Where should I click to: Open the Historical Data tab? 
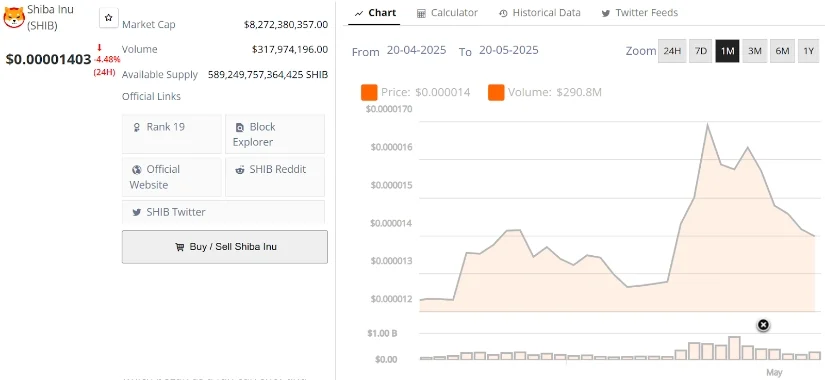coord(539,13)
